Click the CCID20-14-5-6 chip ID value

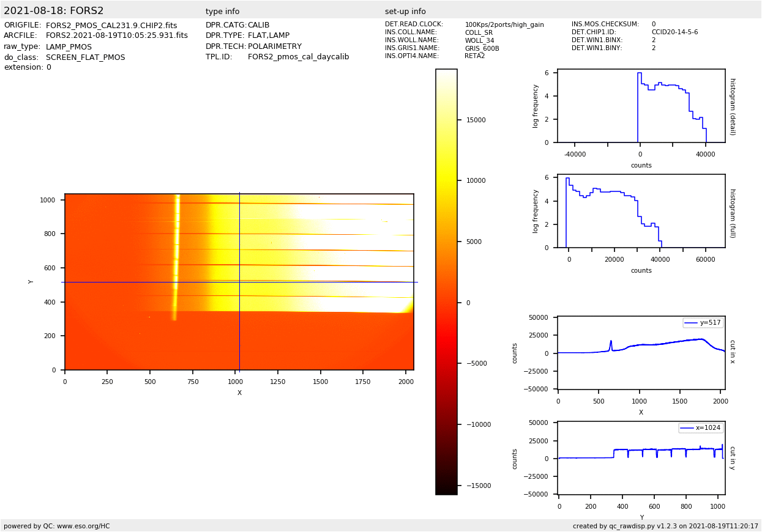(x=674, y=32)
